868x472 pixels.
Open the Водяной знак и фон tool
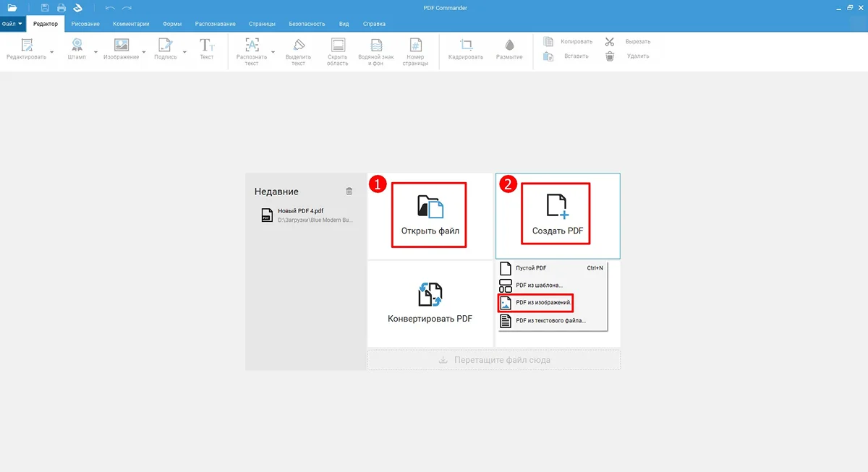(376, 46)
